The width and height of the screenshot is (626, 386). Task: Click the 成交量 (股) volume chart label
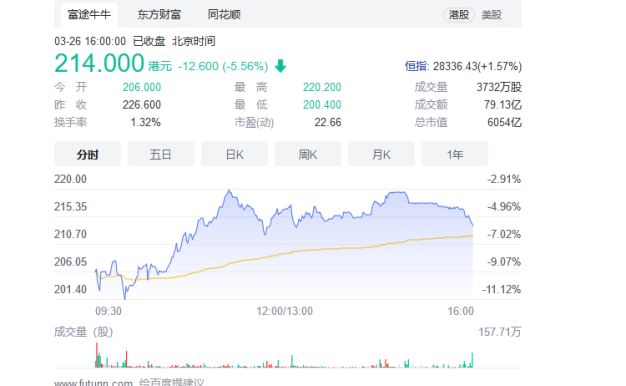pyautogui.click(x=84, y=332)
